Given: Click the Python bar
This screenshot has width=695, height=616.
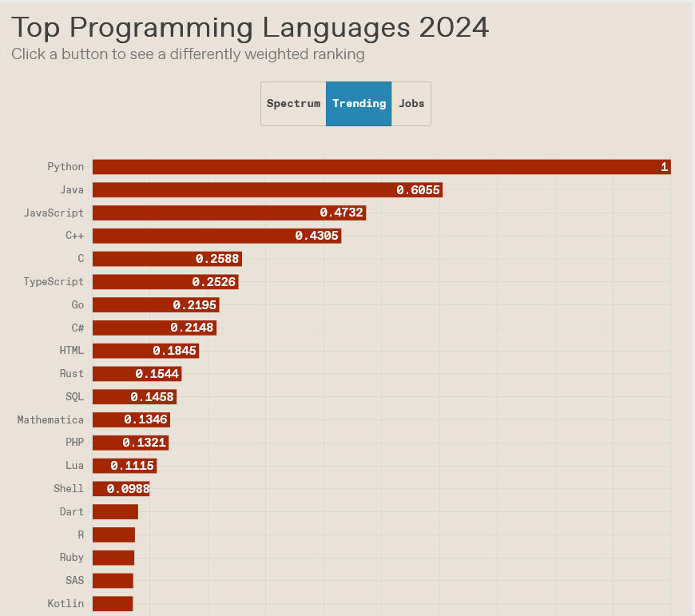Looking at the screenshot, I should pos(382,167).
